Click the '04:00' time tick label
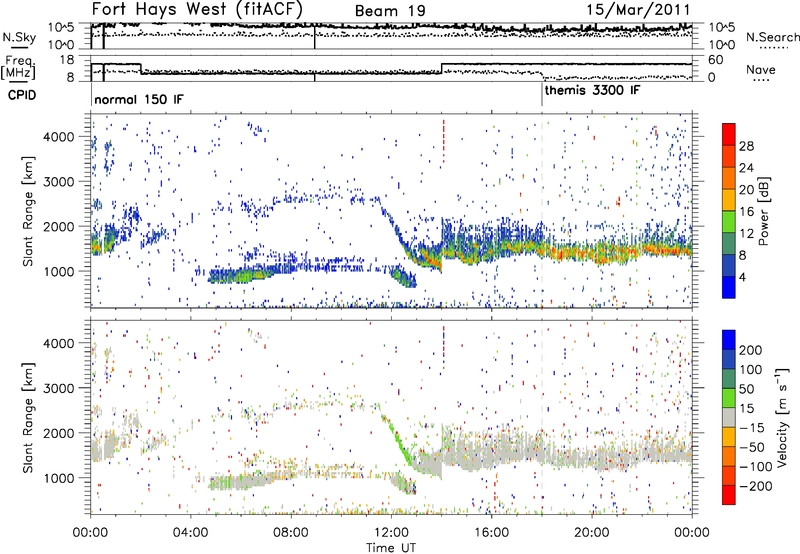 (191, 533)
